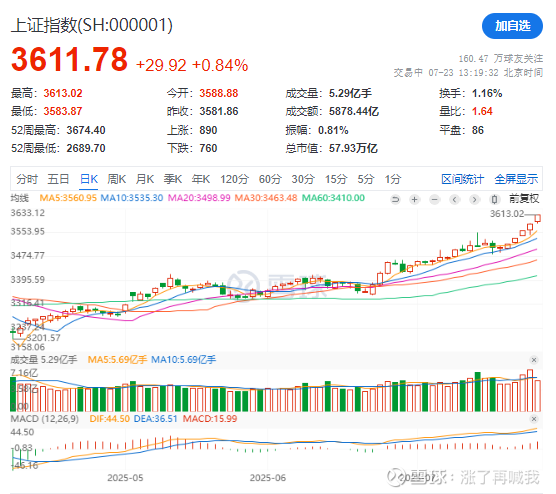Click the 3201.57 low price annotation
The image size is (556, 494).
[43, 337]
